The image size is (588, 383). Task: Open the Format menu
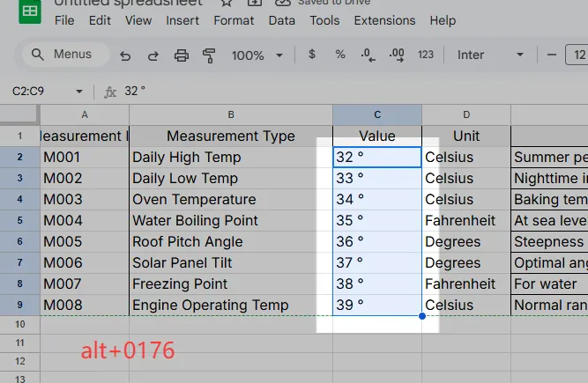pos(234,20)
